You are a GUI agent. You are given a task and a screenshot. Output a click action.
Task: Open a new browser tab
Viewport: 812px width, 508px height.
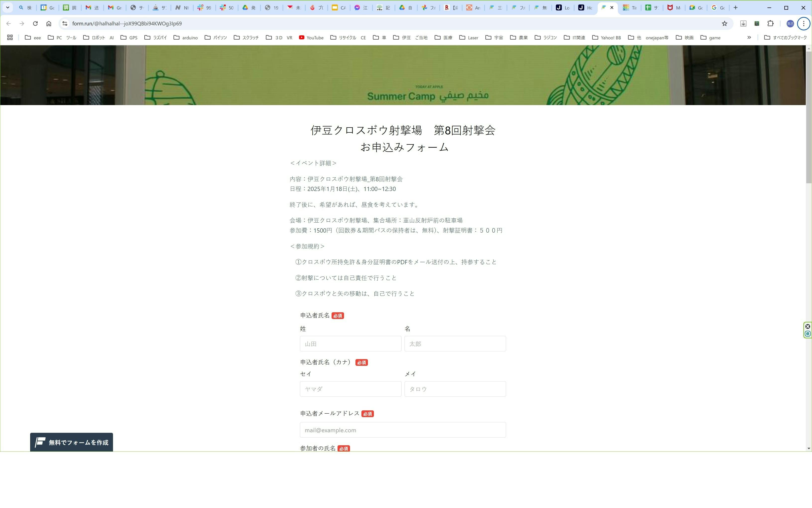(735, 7)
